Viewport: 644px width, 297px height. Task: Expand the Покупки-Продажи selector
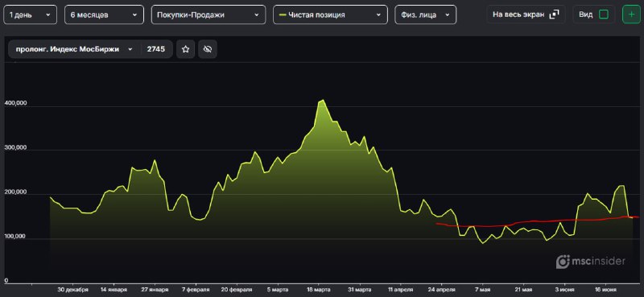pos(208,14)
